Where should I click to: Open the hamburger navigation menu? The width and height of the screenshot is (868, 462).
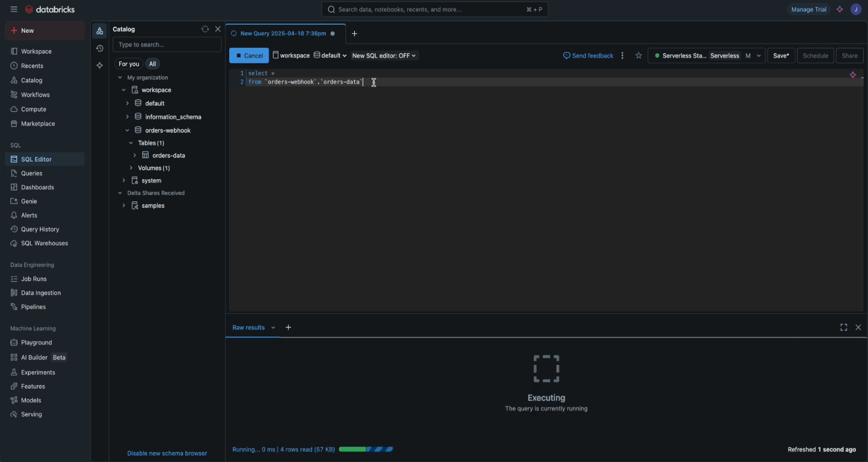click(14, 10)
